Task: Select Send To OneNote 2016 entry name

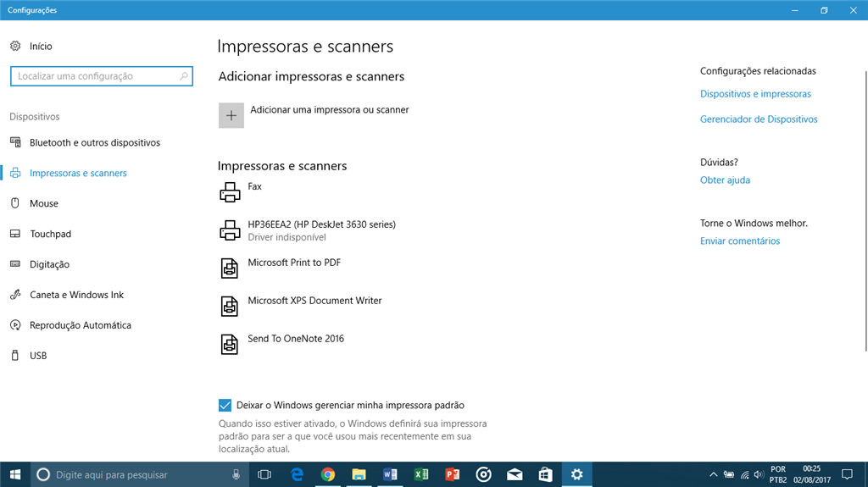Action: tap(296, 338)
